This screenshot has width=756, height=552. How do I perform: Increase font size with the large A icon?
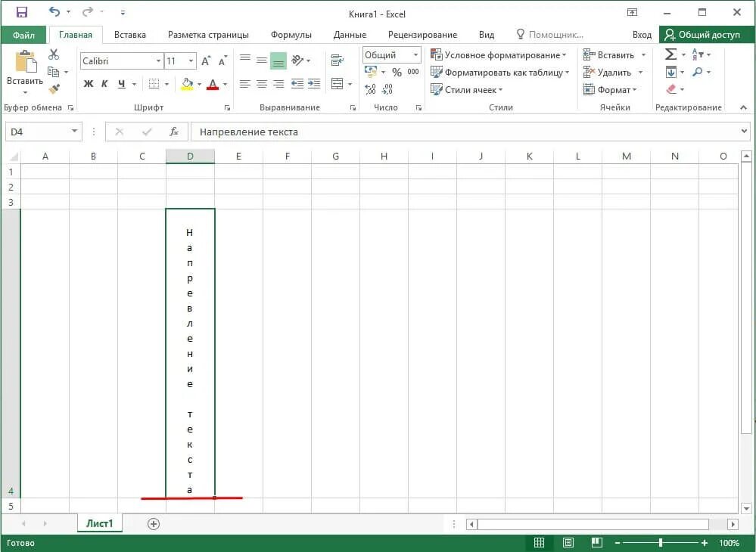click(x=206, y=61)
